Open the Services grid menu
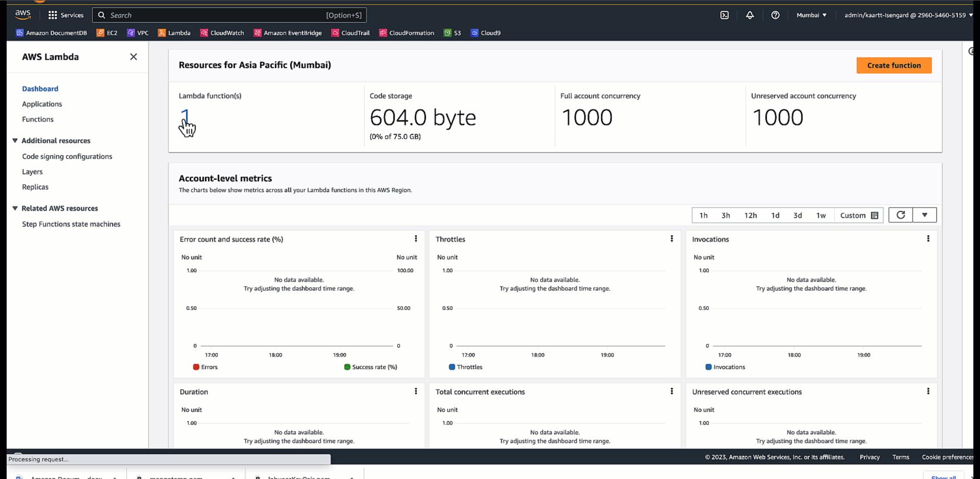 pos(65,15)
